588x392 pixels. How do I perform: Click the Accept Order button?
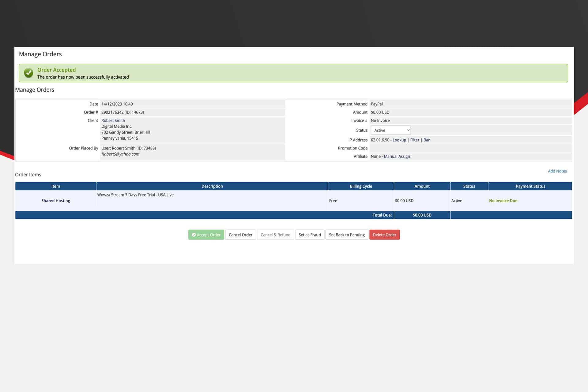click(x=206, y=235)
